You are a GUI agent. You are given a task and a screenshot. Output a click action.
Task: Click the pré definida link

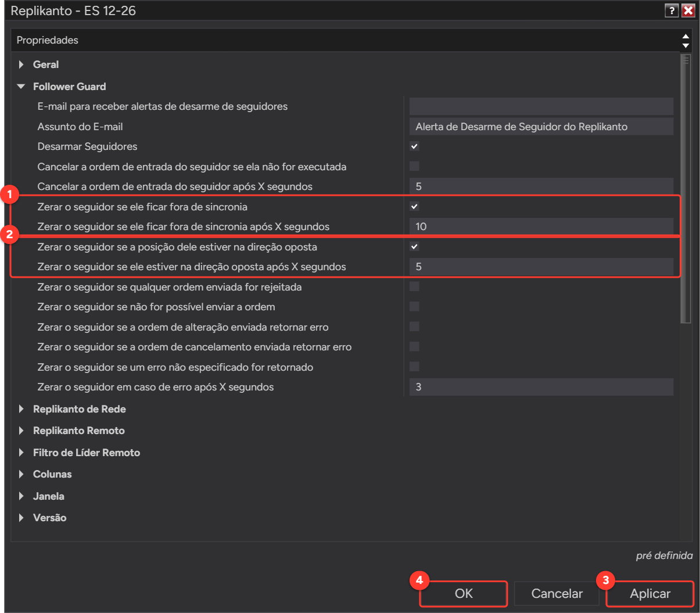(664, 555)
